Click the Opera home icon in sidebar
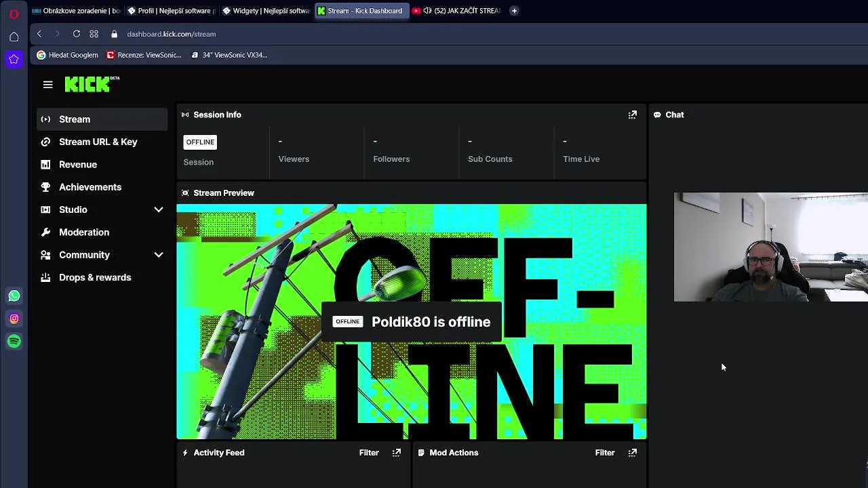Viewport: 868px width, 488px height. pos(14,37)
